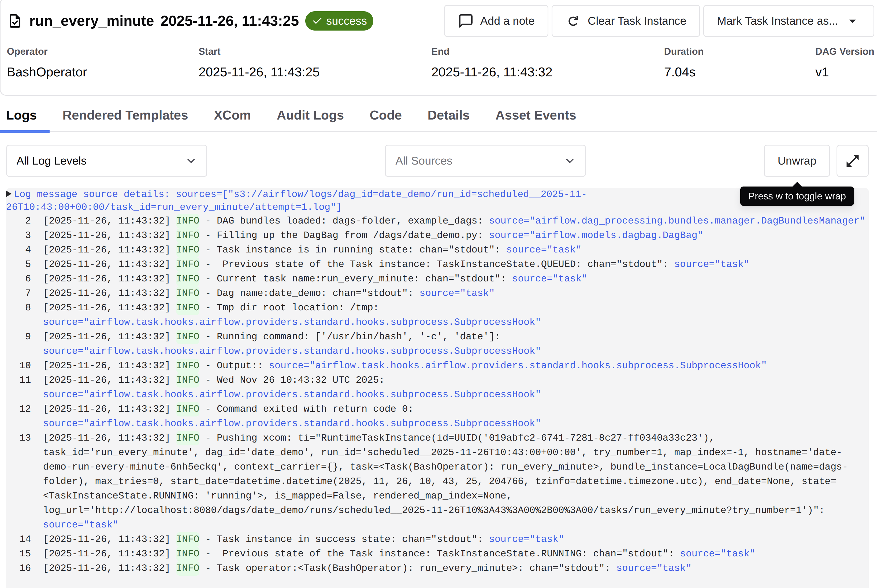Click the success status badge
Screen dimensions: 877x588
point(339,21)
